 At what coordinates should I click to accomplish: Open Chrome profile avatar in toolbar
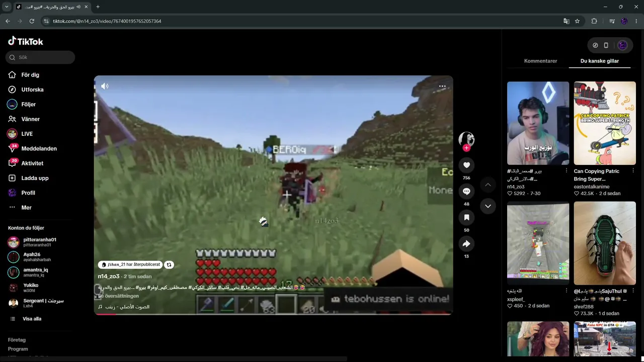tap(624, 21)
